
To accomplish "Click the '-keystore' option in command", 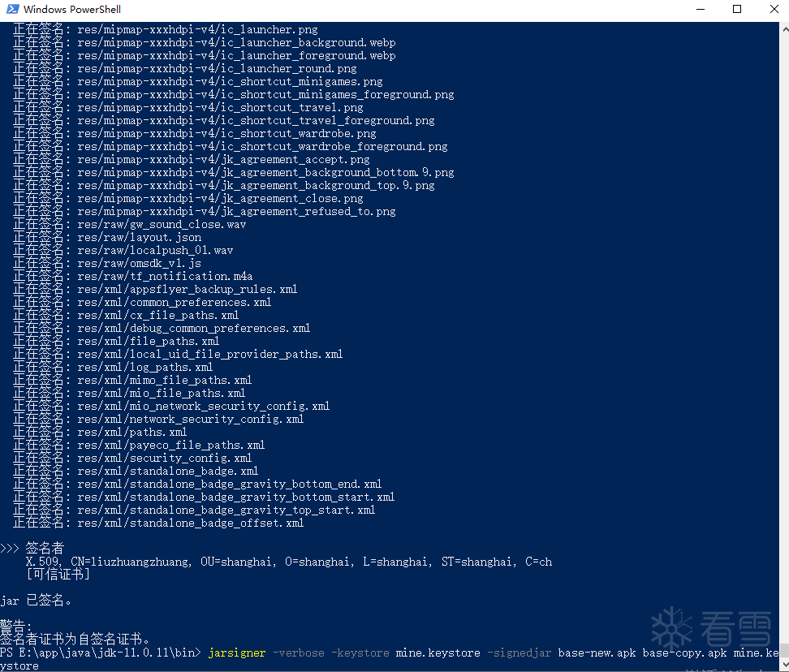I will 360,653.
